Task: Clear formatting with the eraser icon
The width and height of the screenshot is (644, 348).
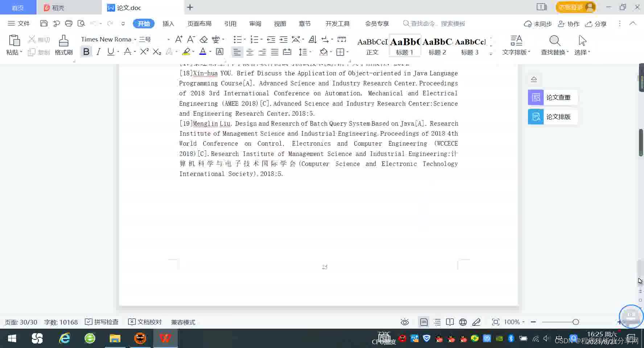Action: tap(204, 39)
